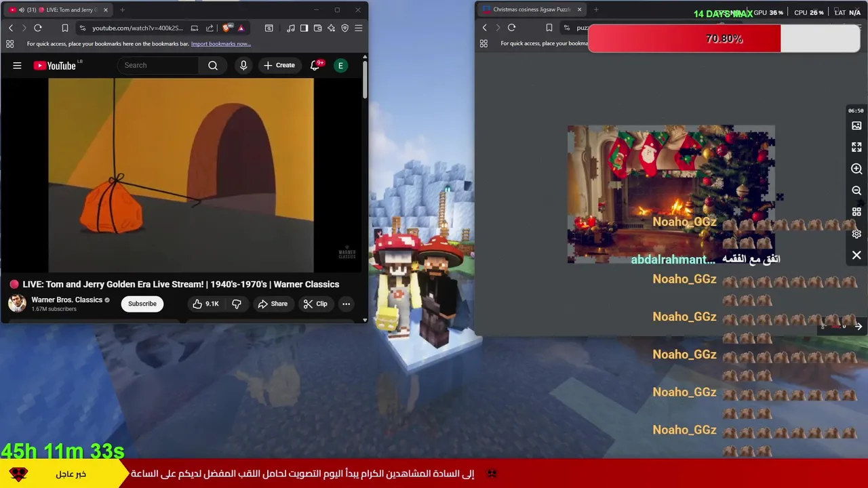Share the Tom and Jerry live video

pos(273,304)
